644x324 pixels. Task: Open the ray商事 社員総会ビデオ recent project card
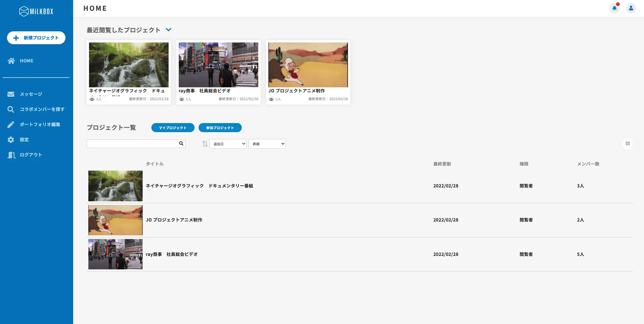click(x=218, y=72)
